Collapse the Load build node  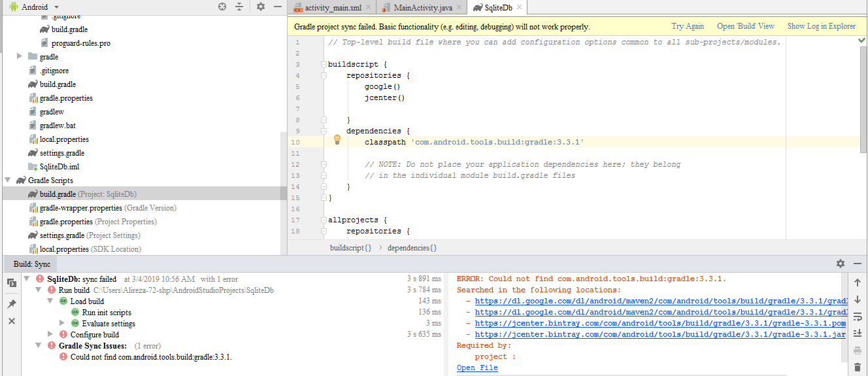pos(50,301)
